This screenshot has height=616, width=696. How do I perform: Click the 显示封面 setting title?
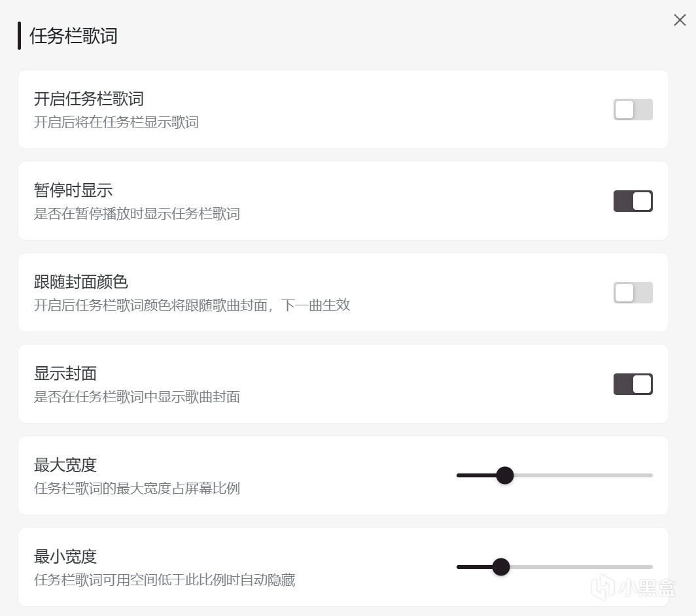(65, 373)
